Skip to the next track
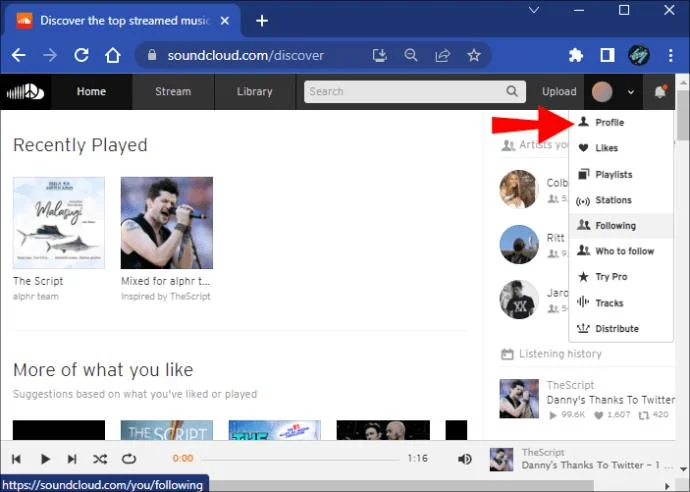The width and height of the screenshot is (690, 492). tap(72, 459)
